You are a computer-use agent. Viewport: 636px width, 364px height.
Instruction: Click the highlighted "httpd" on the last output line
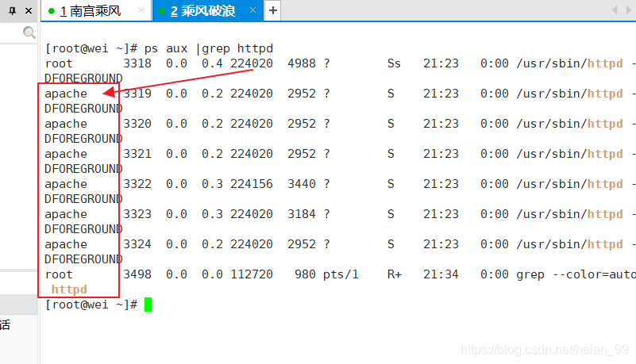pos(69,289)
